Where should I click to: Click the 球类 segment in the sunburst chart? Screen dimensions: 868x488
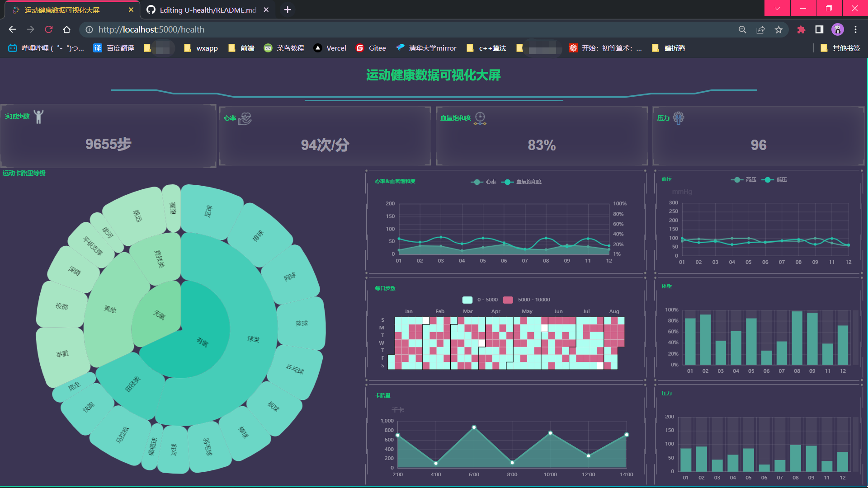[x=255, y=339]
